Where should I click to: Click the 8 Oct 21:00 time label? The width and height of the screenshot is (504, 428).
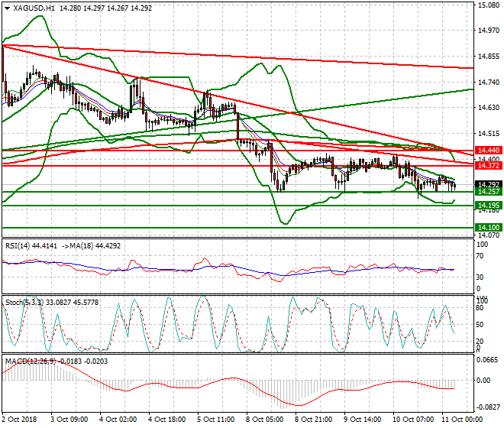click(314, 420)
